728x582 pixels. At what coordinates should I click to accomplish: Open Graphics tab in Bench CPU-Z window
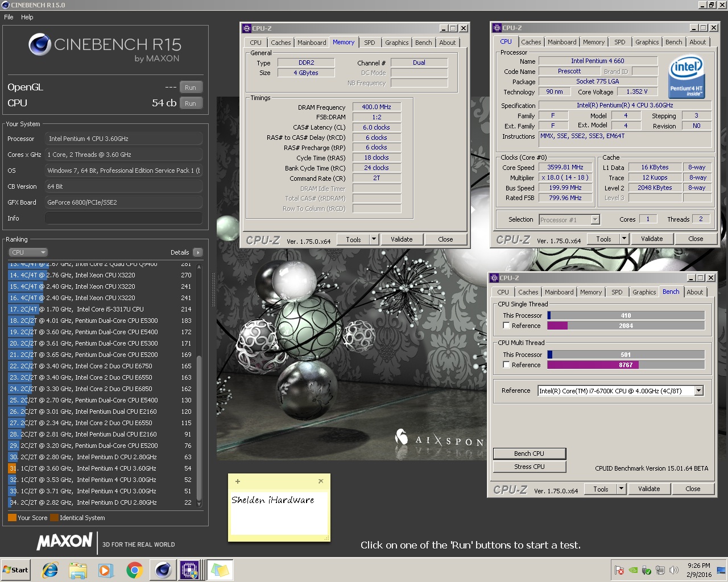(644, 292)
